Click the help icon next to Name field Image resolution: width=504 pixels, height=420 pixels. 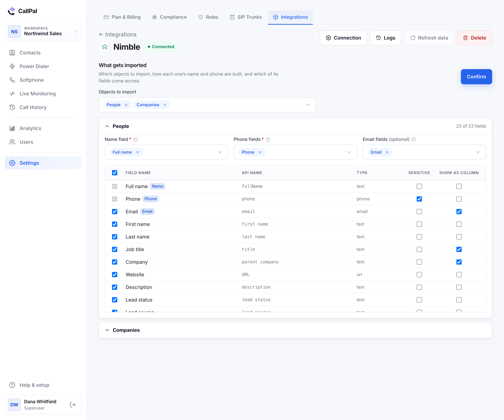[x=135, y=139]
